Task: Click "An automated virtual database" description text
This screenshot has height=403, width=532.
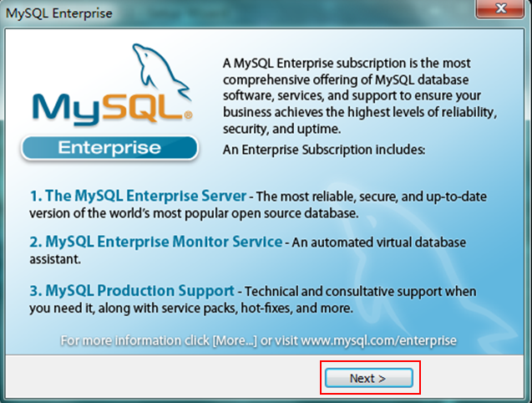Action: coord(379,242)
